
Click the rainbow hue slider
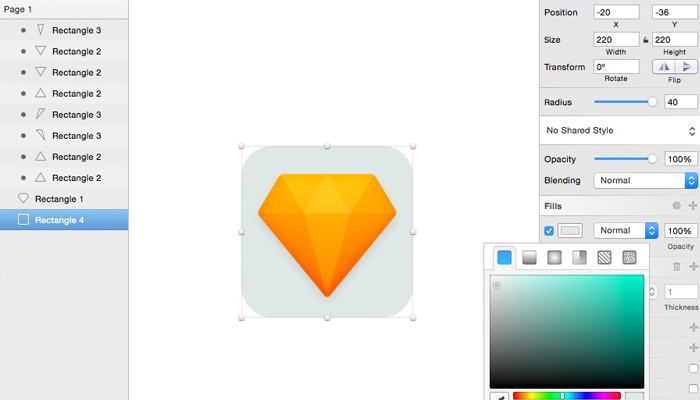click(567, 396)
